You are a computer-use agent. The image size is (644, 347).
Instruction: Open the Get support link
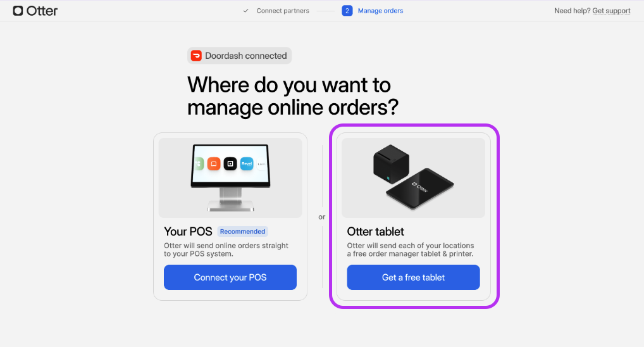click(x=611, y=11)
